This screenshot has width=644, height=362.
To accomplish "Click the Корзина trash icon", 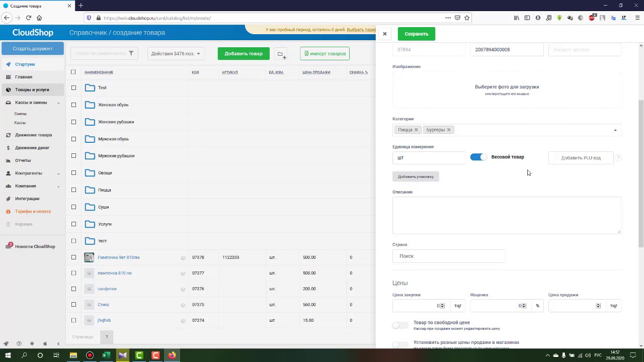I will pos(8,224).
